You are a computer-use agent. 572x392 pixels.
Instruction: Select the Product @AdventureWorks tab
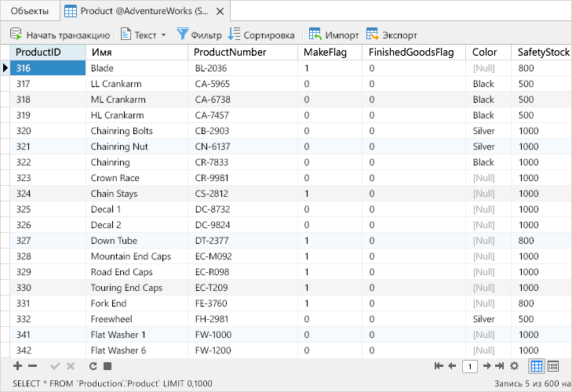pos(144,11)
